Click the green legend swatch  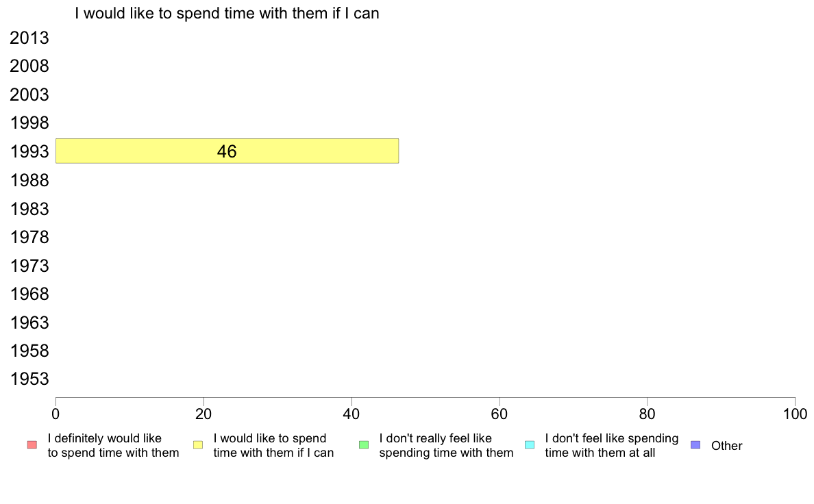364,445
